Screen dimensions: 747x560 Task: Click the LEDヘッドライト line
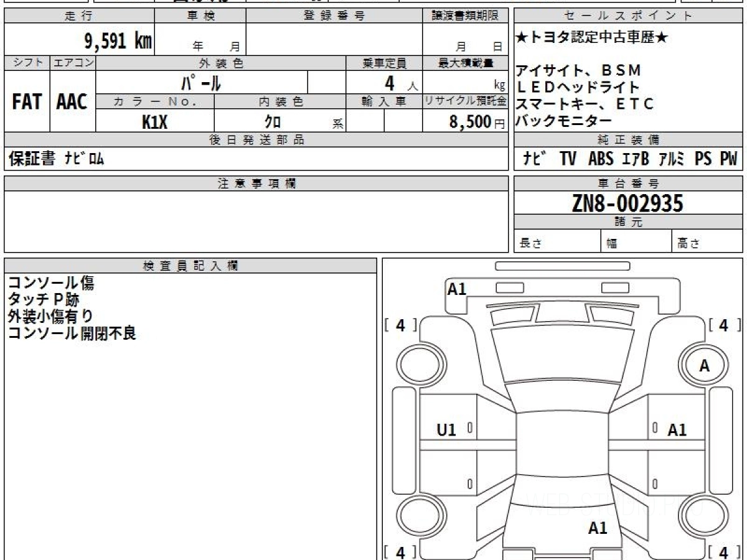point(578,87)
